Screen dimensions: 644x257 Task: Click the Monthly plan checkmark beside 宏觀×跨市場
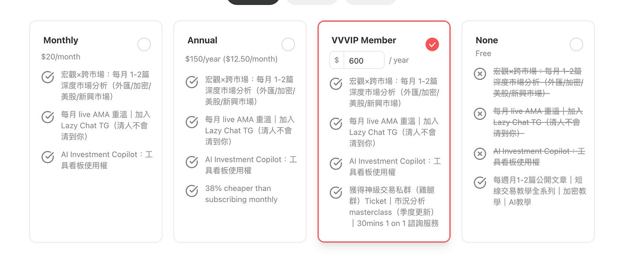(x=48, y=77)
